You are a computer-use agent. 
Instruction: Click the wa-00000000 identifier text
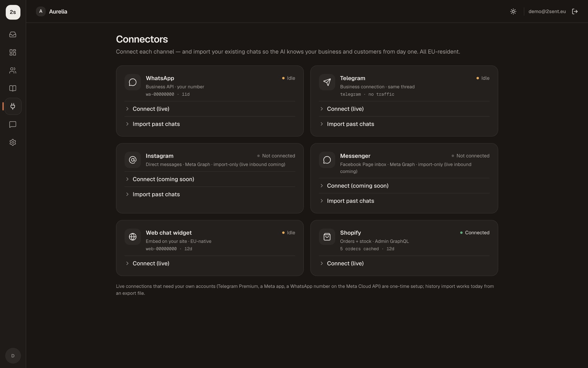tap(160, 94)
